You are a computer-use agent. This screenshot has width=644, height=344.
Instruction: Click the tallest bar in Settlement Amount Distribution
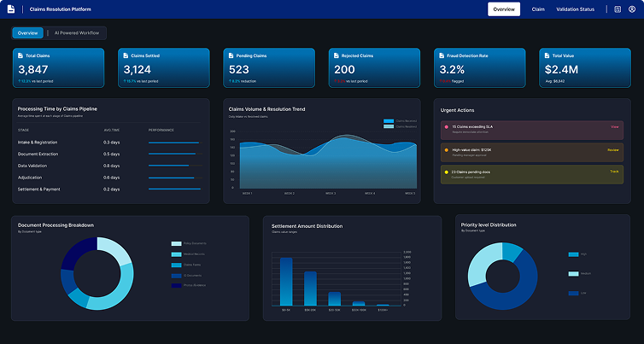286,282
